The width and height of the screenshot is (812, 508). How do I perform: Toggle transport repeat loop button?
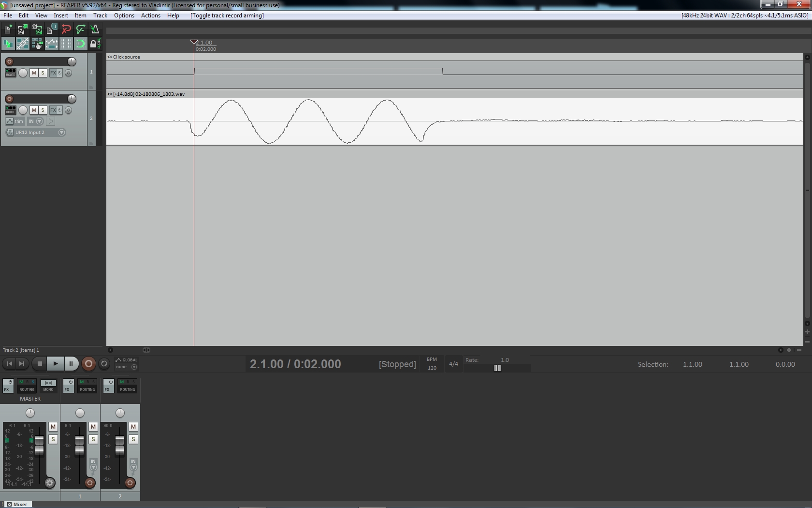pos(104,364)
